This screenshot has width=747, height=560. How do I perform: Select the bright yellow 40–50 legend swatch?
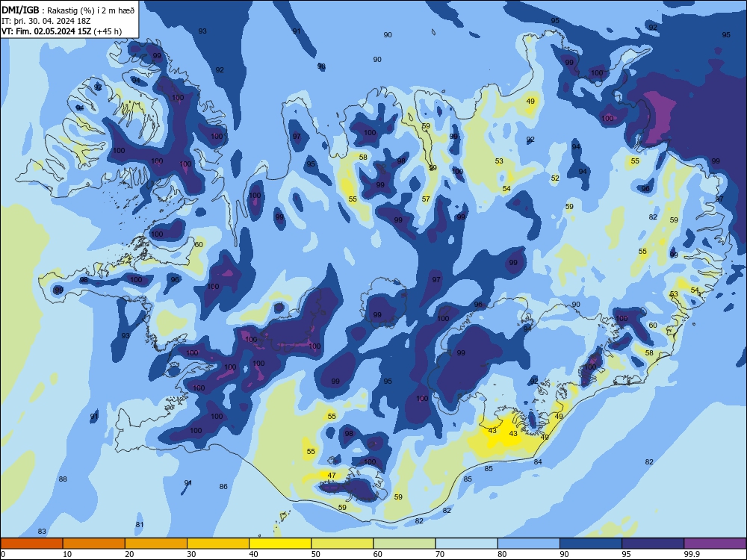(280, 544)
